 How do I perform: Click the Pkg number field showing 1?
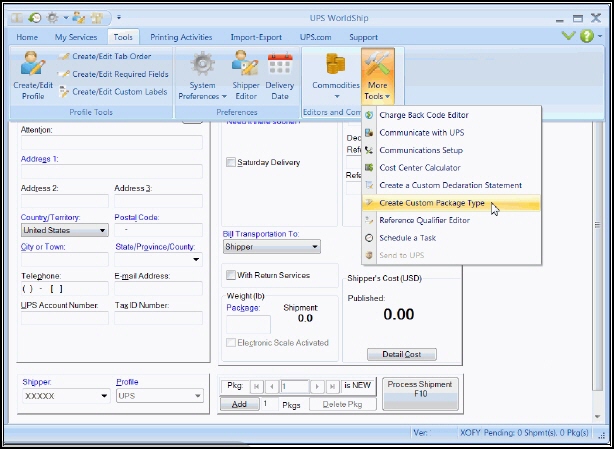295,387
